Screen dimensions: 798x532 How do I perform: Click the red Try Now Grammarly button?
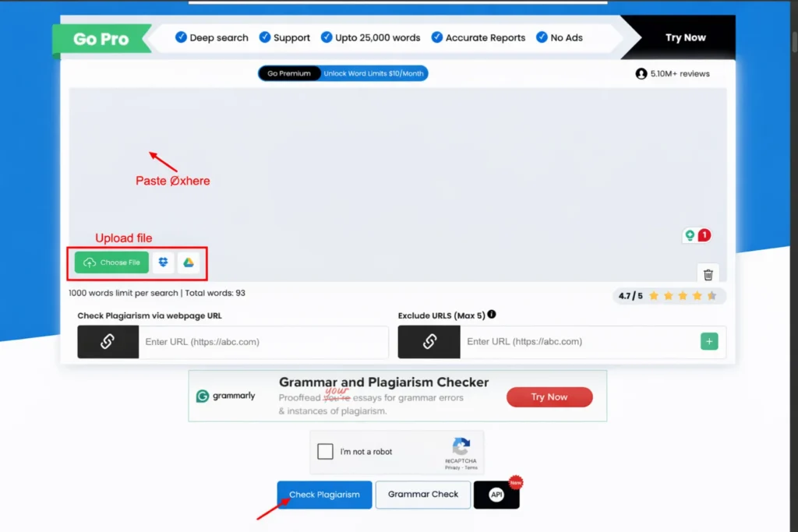pyautogui.click(x=549, y=397)
